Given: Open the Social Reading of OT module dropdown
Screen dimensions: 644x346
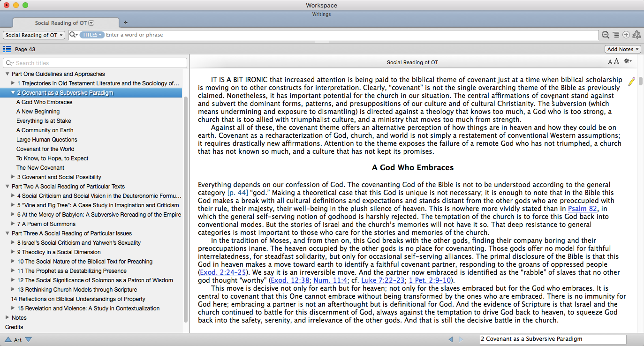Looking at the screenshot, I should (34, 35).
